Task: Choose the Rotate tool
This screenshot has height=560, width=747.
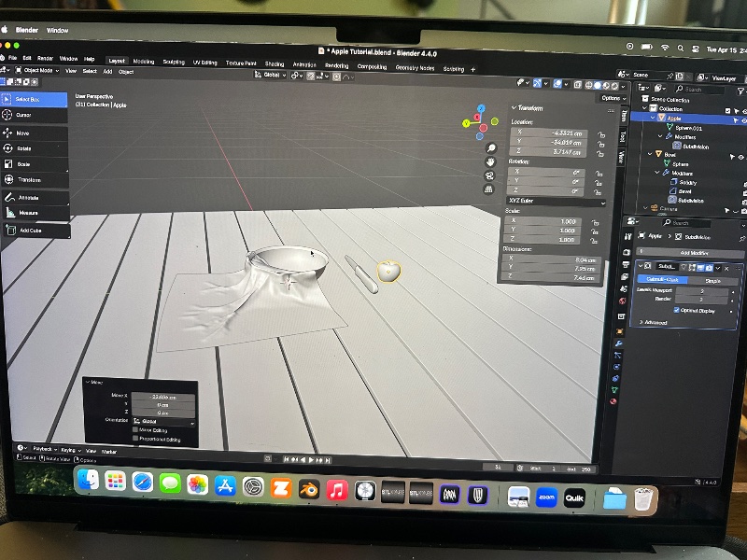Action: coord(23,148)
